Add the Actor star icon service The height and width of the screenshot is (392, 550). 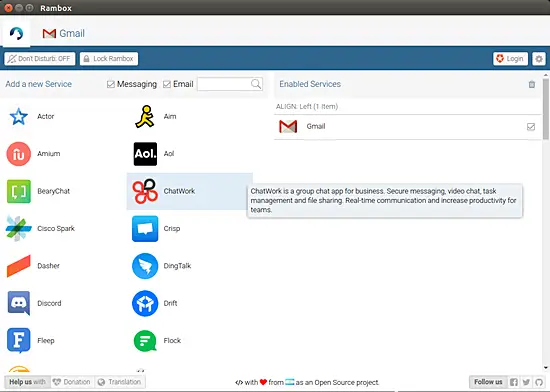[19, 116]
